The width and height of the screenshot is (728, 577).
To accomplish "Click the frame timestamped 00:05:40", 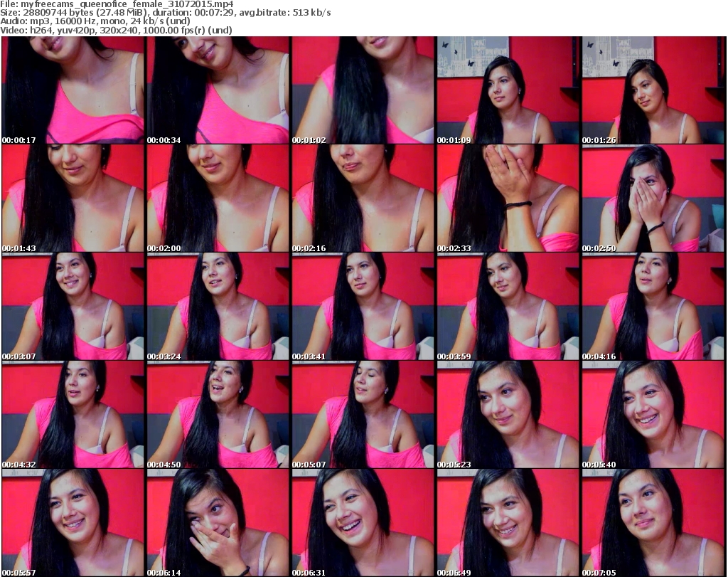I will tap(653, 415).
